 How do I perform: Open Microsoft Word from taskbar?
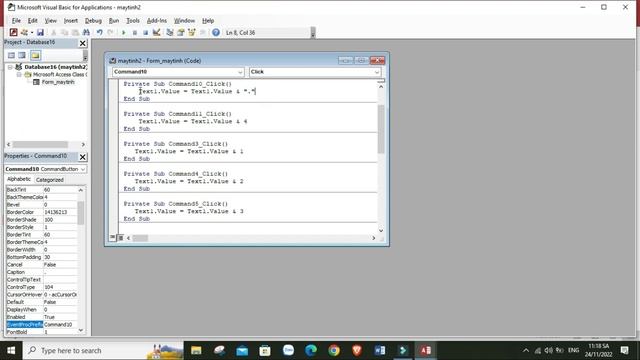380,350
